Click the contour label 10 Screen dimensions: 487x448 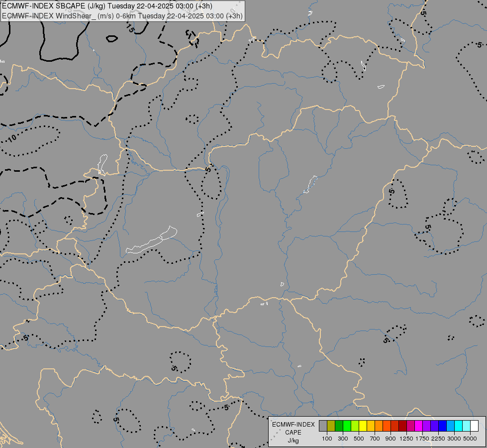click(x=12, y=138)
